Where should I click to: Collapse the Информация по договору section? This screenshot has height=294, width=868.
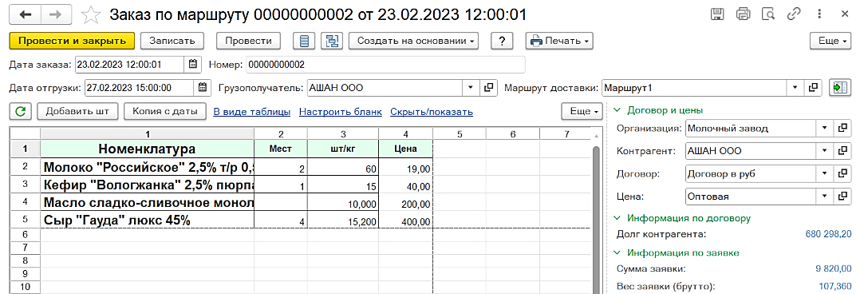pyautogui.click(x=617, y=218)
